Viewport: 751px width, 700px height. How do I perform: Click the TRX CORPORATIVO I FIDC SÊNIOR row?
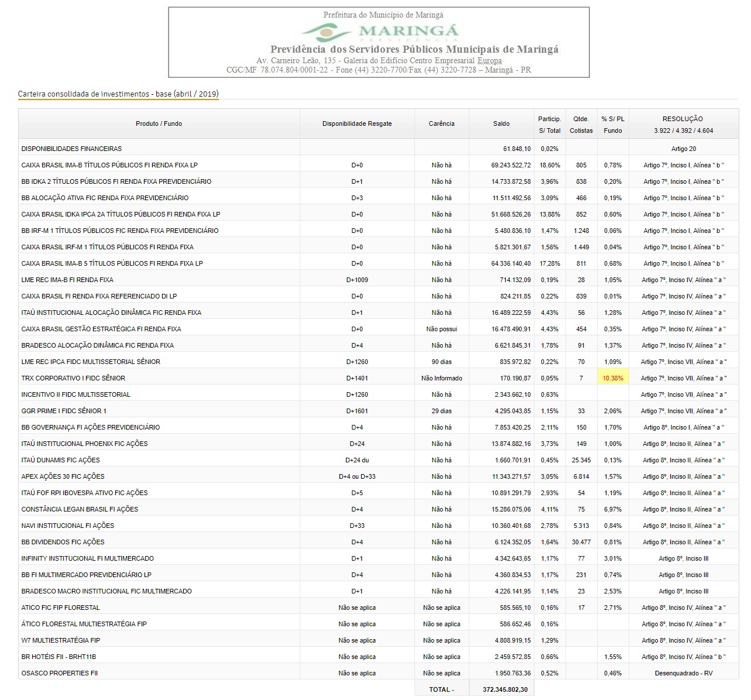click(x=73, y=378)
